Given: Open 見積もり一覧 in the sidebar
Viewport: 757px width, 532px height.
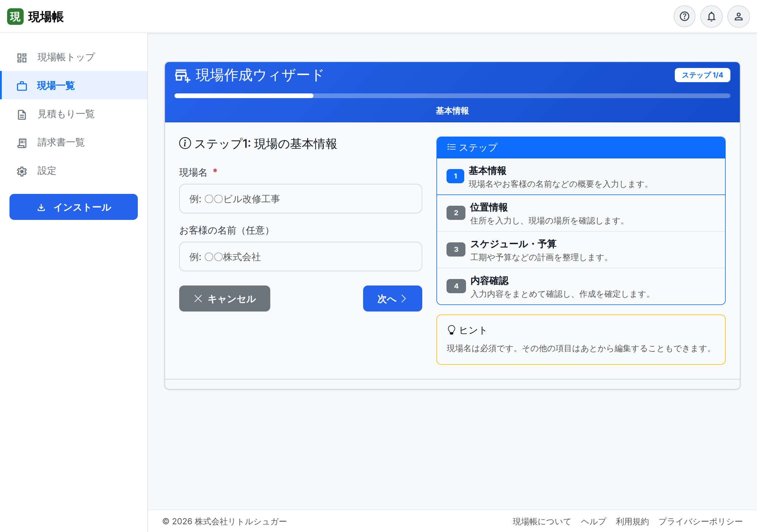Looking at the screenshot, I should (x=74, y=114).
